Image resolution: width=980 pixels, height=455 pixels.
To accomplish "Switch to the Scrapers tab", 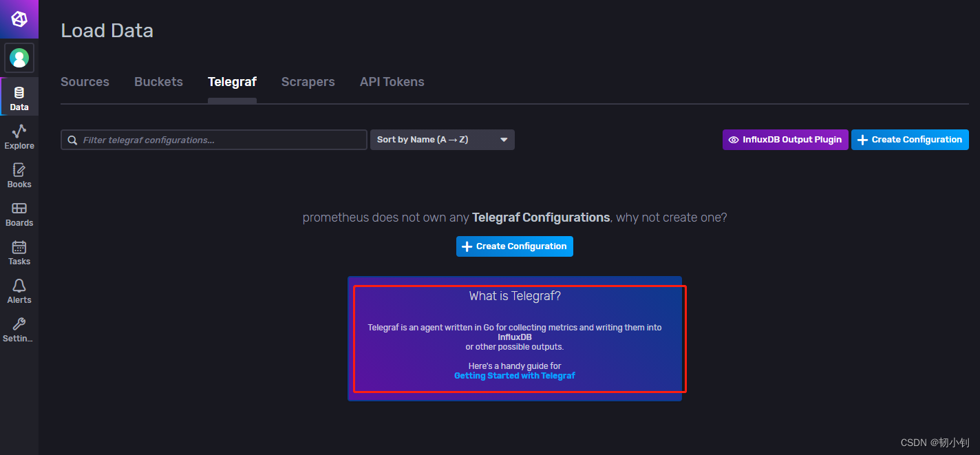I will point(308,82).
